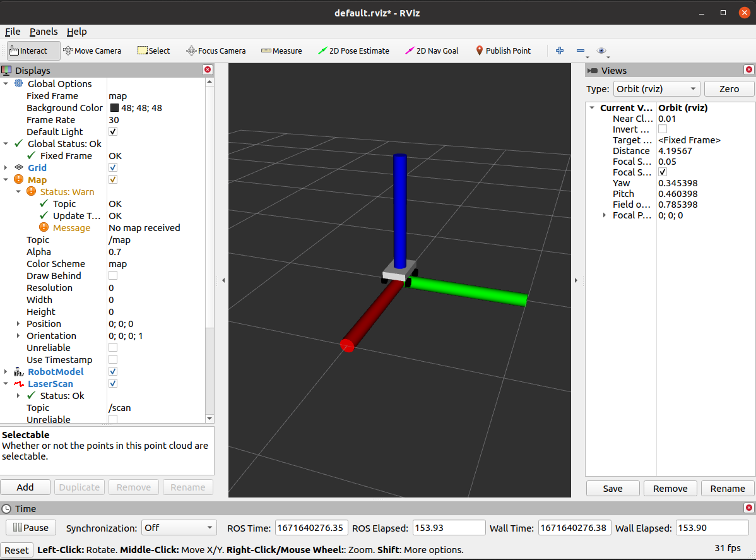Select the Interact tool
The height and width of the screenshot is (560, 756).
pyautogui.click(x=33, y=51)
